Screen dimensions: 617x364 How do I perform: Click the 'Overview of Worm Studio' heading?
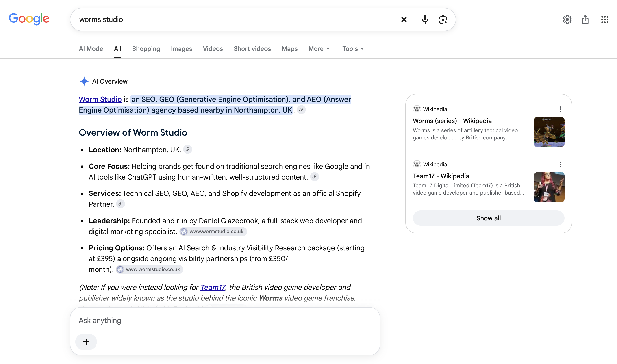[x=133, y=132]
